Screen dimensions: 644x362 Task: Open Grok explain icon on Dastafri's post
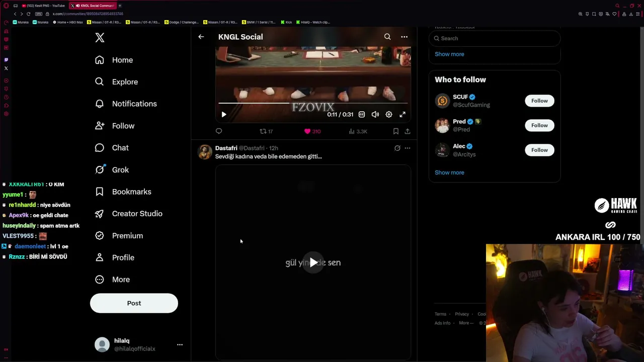pos(397,148)
